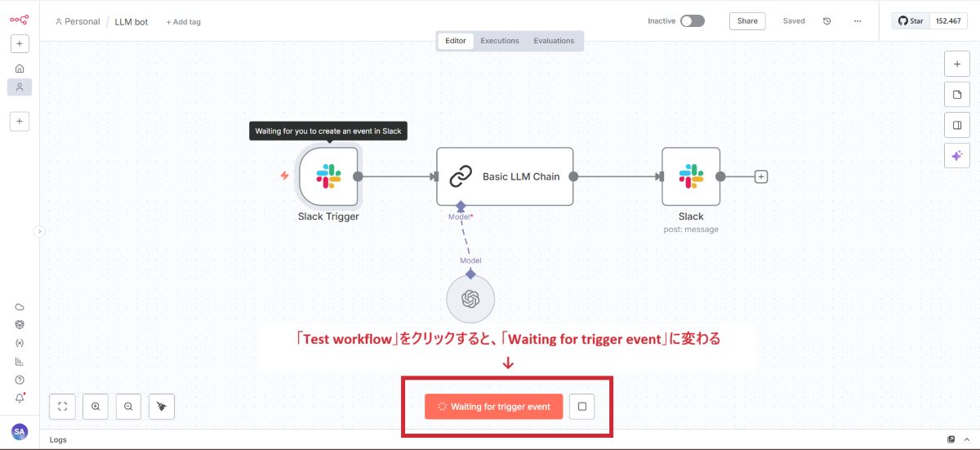This screenshot has height=450, width=980.
Task: Select the OpenAI model node
Action: point(470,299)
